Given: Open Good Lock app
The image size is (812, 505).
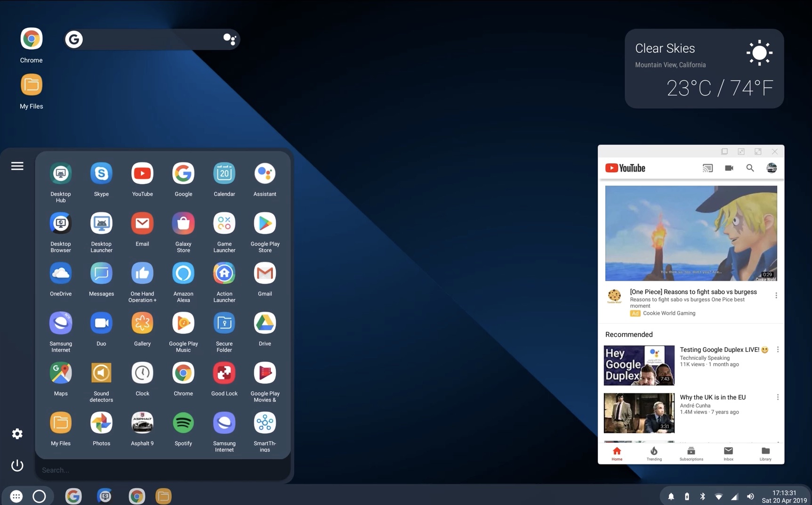Looking at the screenshot, I should pos(224,373).
